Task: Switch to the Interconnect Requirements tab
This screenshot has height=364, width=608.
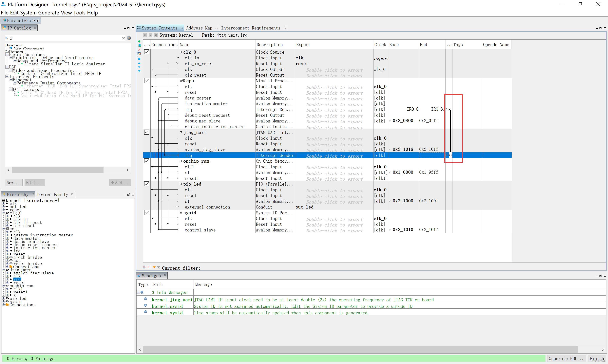Action: (x=251, y=28)
